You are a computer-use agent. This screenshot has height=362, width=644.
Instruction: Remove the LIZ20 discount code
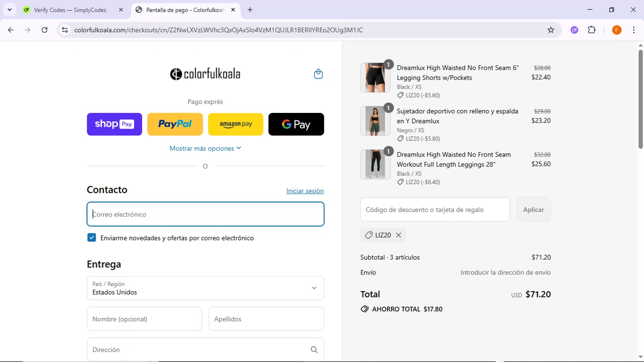pos(398,235)
